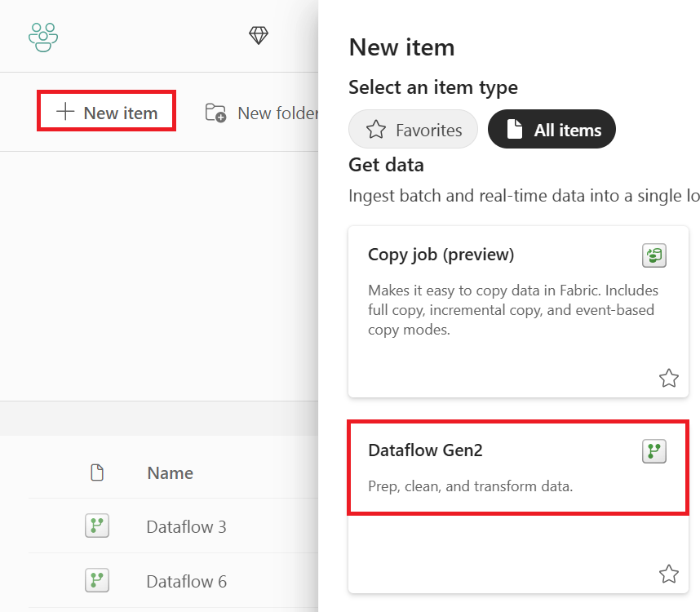
Task: Switch to the Favorites filter
Action: [413, 130]
